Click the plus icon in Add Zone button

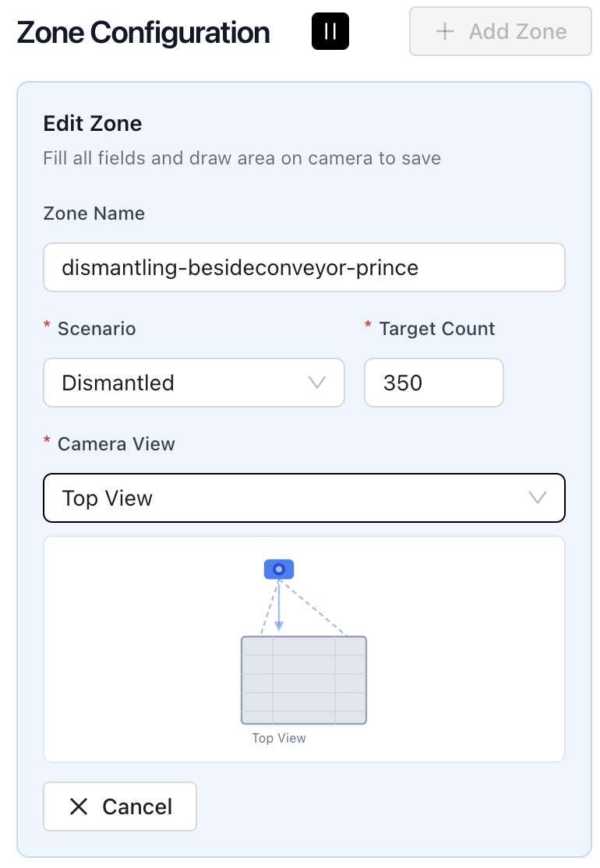[x=444, y=32]
